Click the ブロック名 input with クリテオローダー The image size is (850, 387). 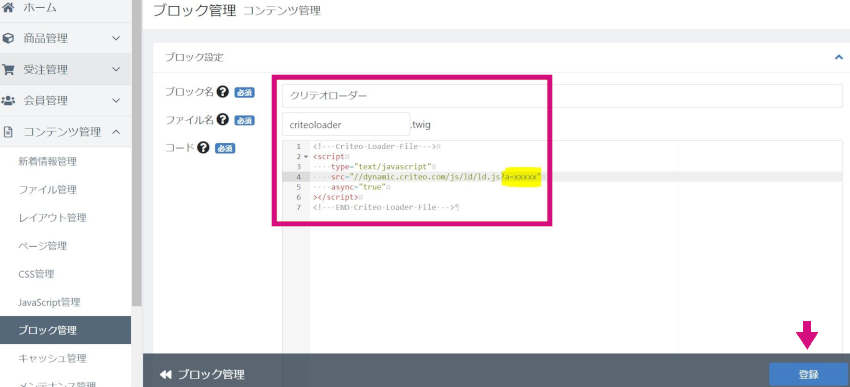point(562,96)
